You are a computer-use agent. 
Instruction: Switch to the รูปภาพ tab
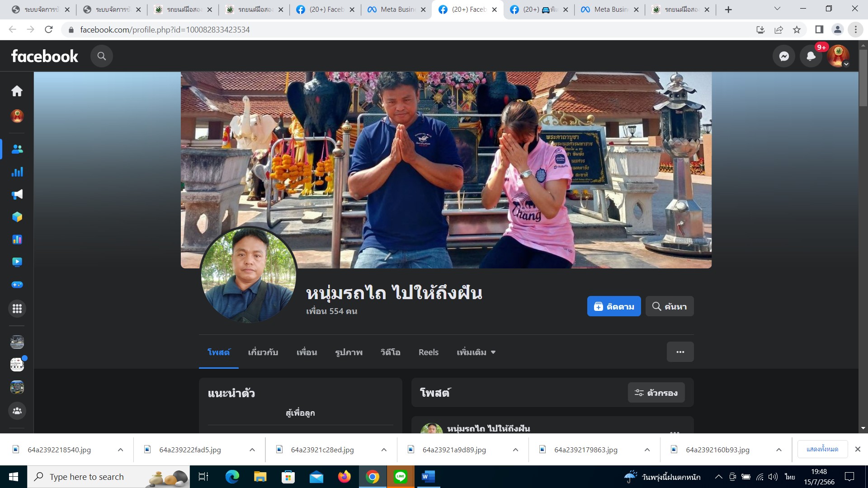point(349,352)
